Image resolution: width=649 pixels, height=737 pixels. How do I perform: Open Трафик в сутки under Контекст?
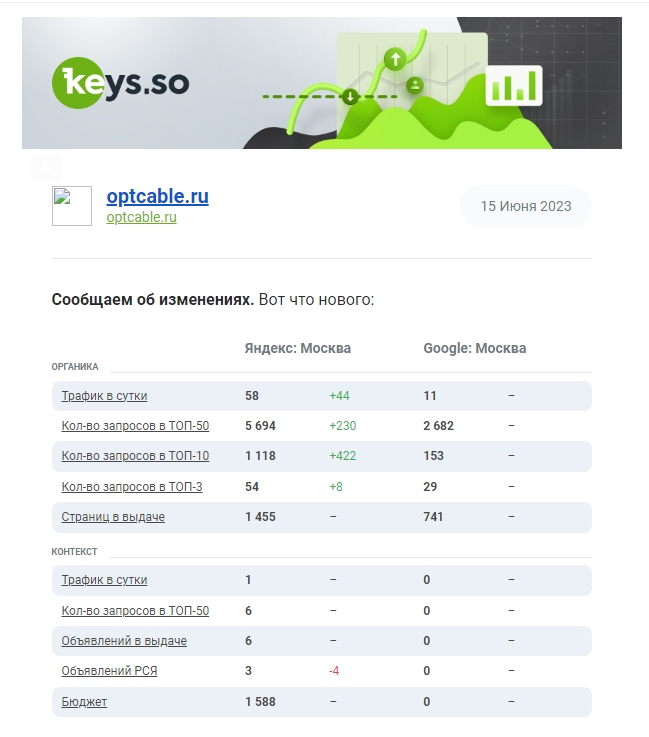coord(104,580)
